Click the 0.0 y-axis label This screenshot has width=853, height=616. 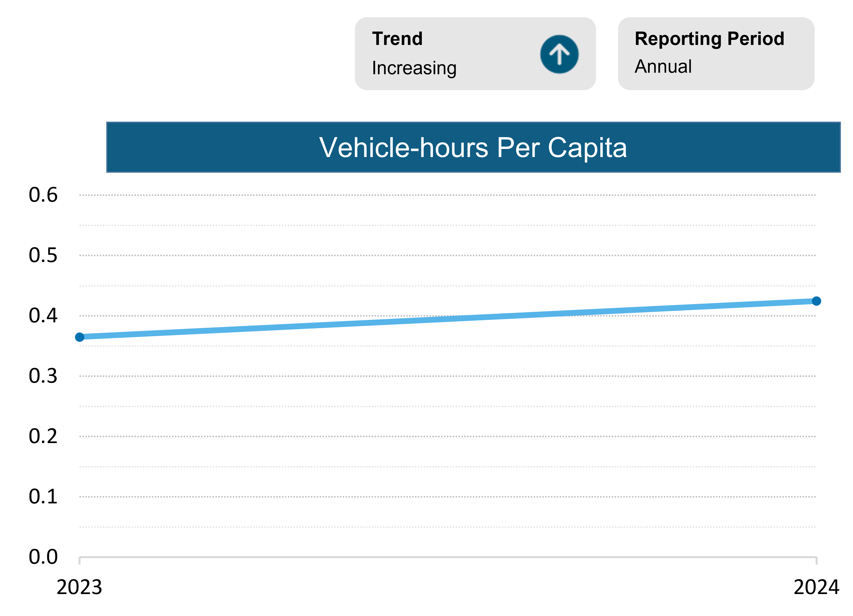pyautogui.click(x=43, y=557)
